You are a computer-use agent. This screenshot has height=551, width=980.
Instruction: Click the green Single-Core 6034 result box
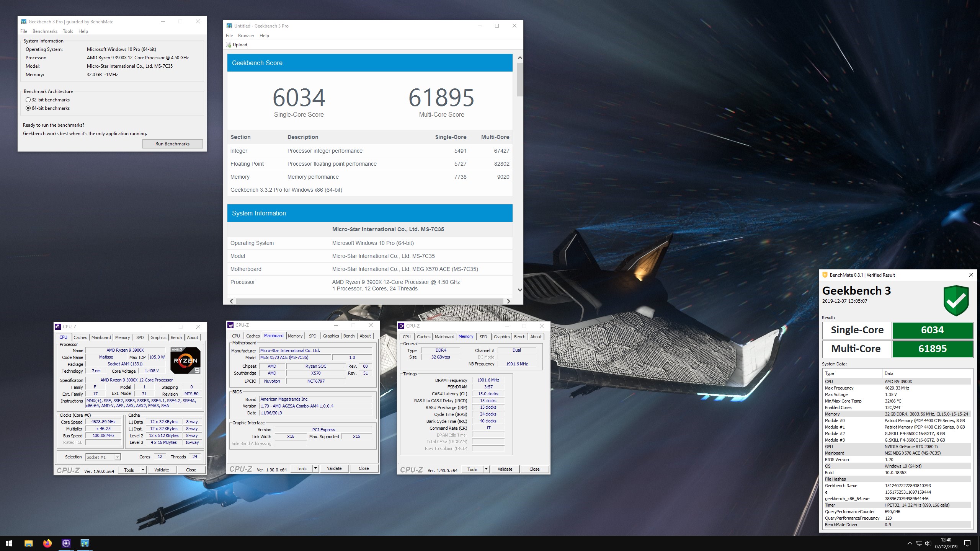933,330
